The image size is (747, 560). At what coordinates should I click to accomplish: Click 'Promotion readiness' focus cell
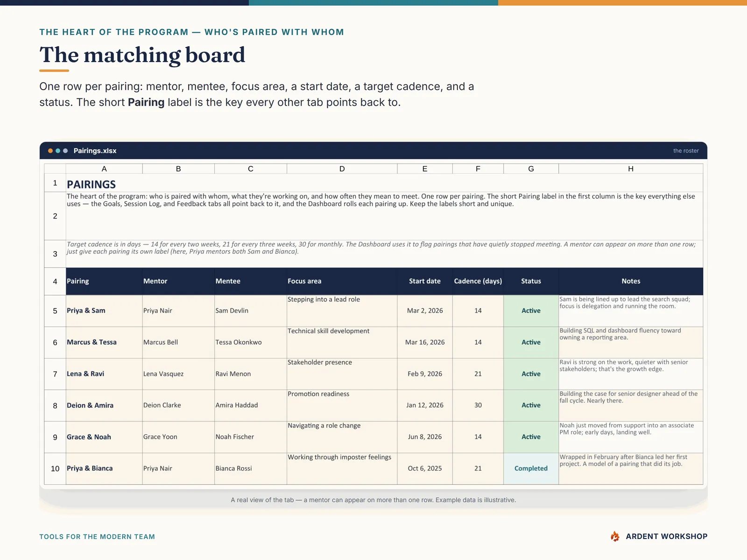coord(342,406)
